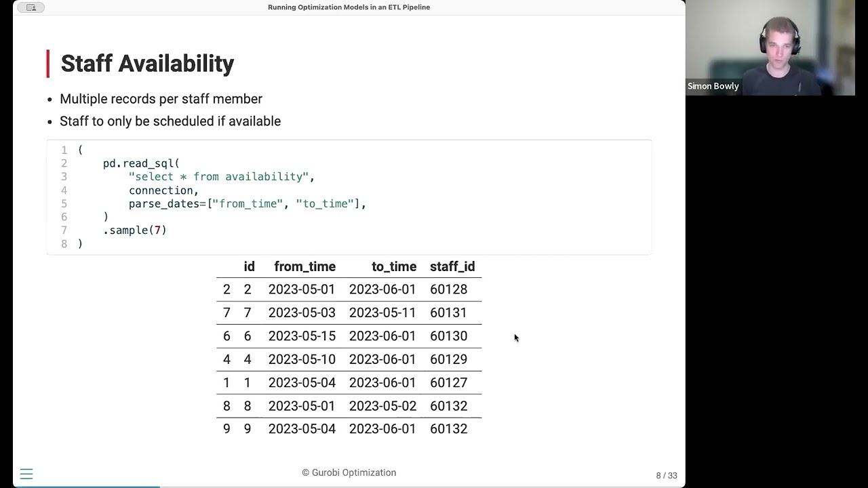Screen dimensions: 868x488
Task: Click the pd.read_sql code line
Action: click(141, 163)
